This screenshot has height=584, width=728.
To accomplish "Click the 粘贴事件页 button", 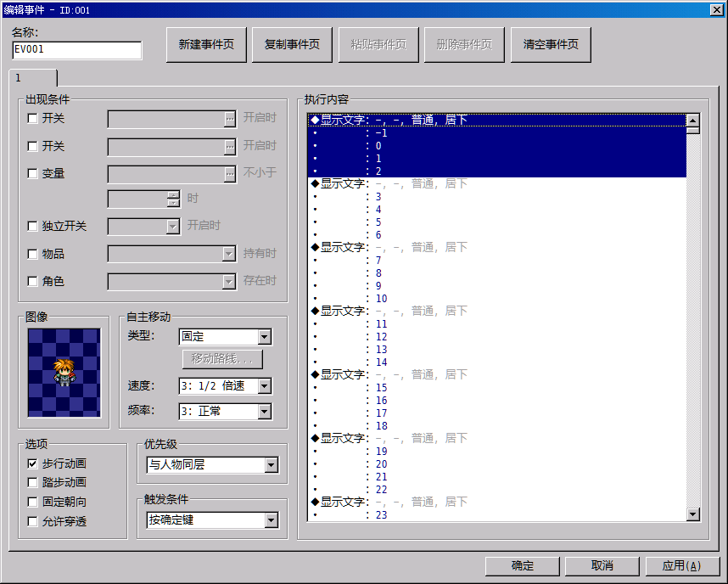I will tap(378, 45).
